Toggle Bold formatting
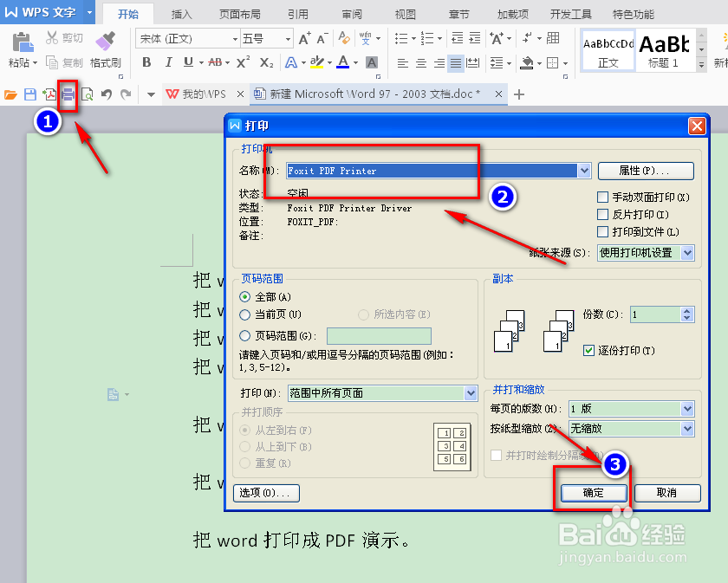The width and height of the screenshot is (728, 583). (146, 62)
